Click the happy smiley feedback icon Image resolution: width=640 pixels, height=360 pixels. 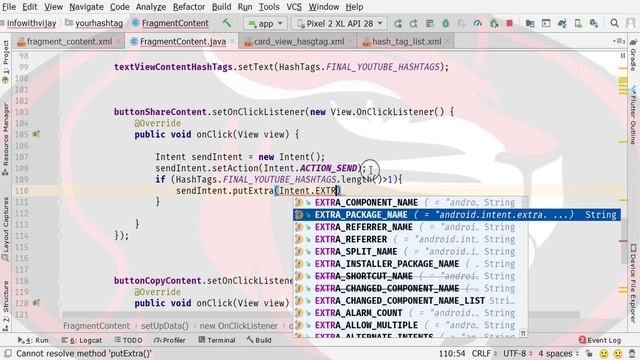603,353
